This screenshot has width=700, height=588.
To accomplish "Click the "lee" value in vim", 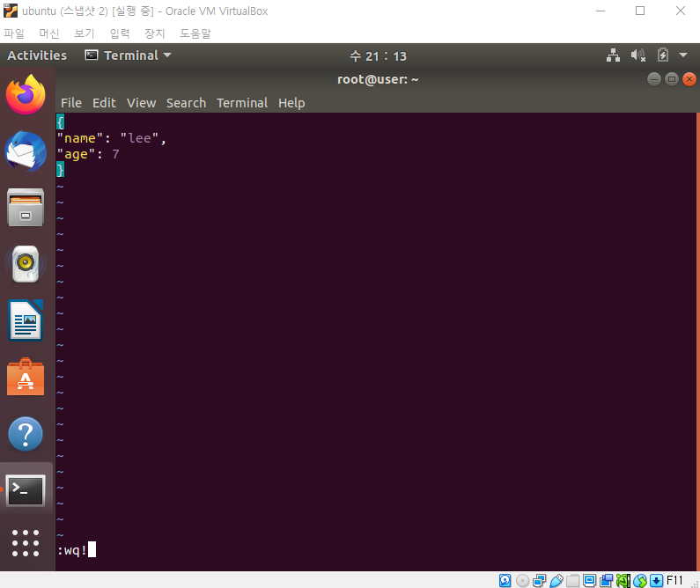I will click(139, 138).
